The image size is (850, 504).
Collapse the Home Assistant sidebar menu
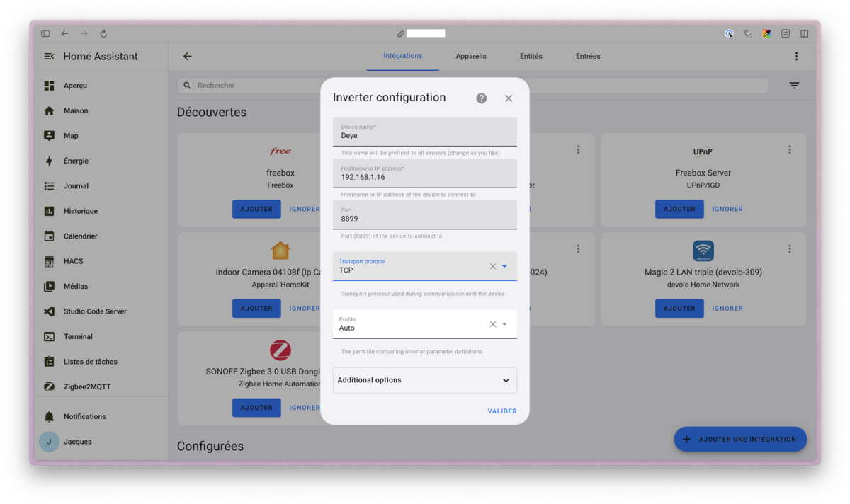point(49,57)
